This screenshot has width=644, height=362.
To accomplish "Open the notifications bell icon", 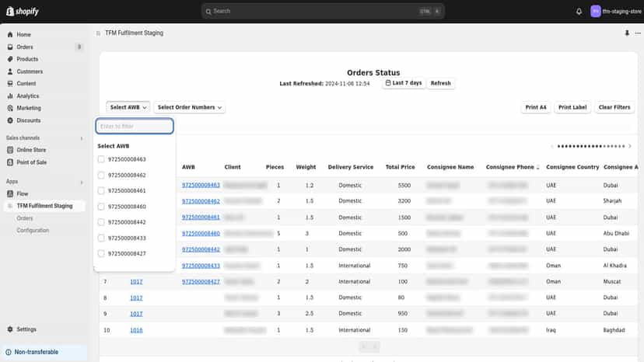I will coord(579,12).
